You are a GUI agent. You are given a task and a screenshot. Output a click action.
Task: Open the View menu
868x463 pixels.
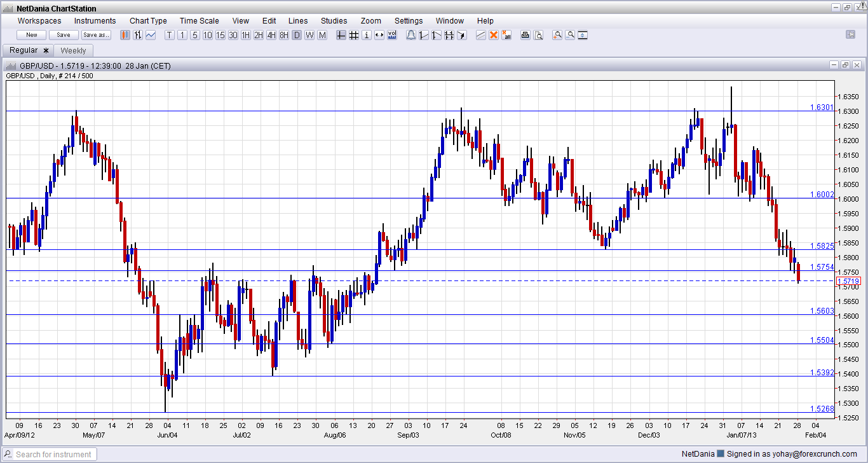(x=241, y=21)
